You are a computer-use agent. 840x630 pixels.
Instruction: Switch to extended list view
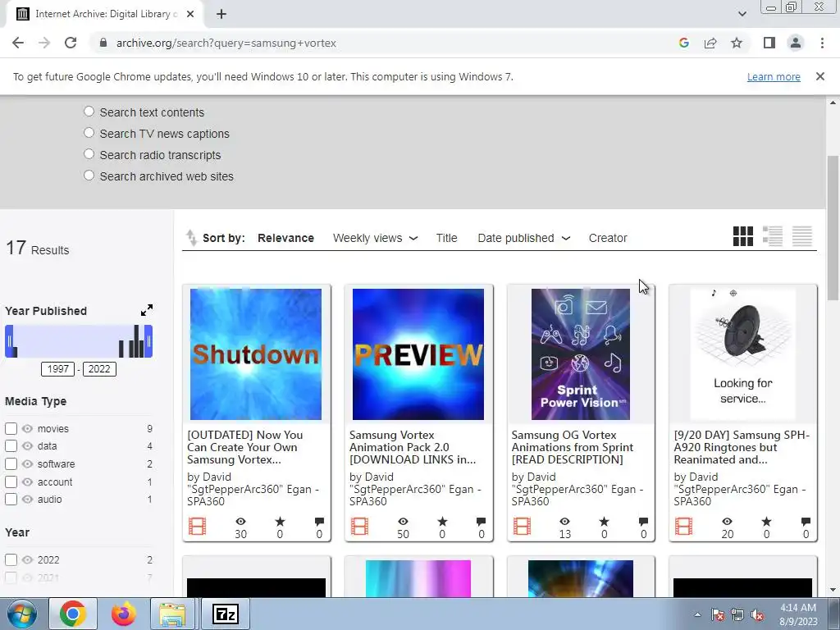coord(773,236)
